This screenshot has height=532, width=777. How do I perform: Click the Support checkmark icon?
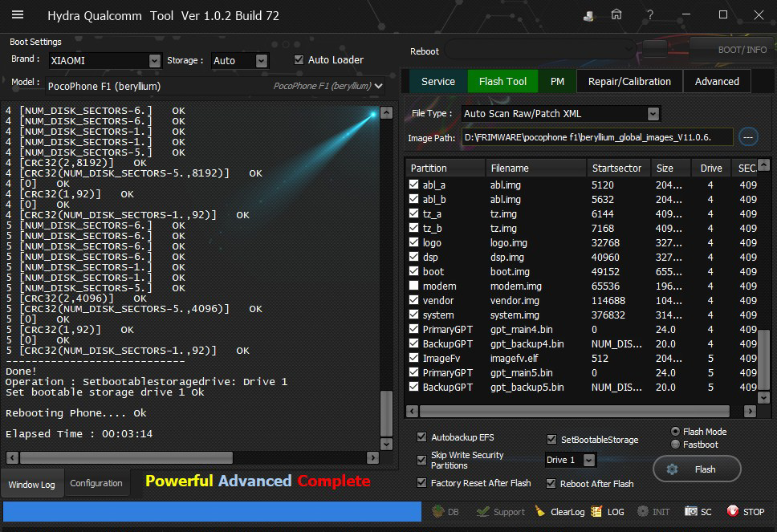482,511
